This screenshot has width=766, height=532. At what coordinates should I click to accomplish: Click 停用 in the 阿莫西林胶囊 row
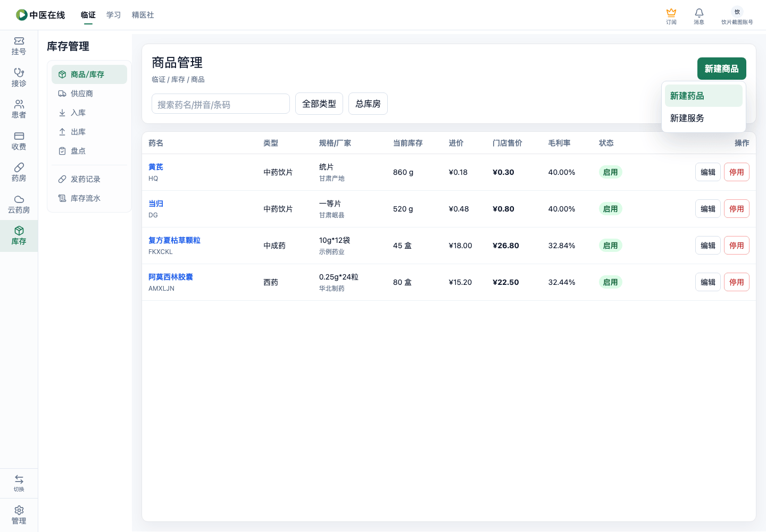pyautogui.click(x=737, y=282)
